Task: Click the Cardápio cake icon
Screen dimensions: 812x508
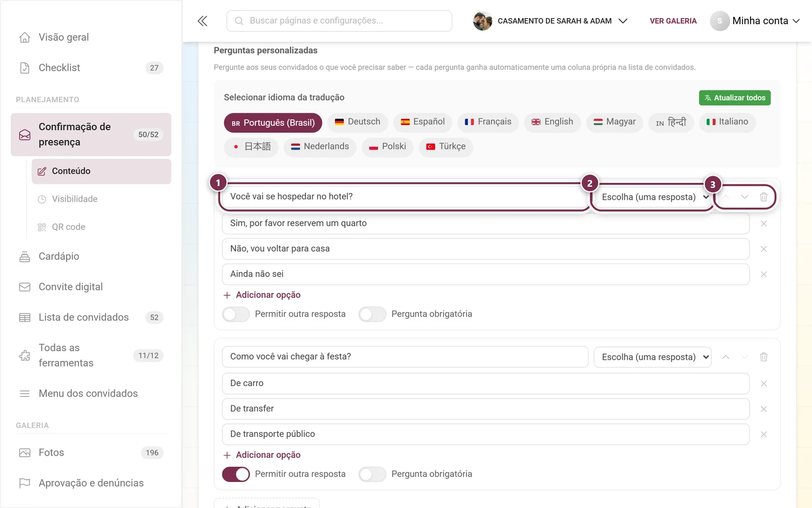Action: 25,256
